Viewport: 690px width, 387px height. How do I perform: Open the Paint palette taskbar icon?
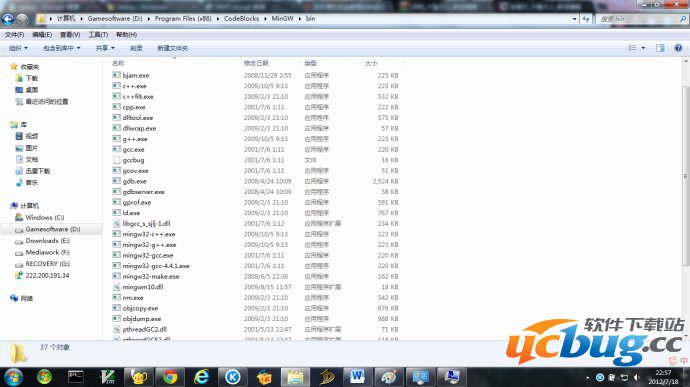(389, 377)
